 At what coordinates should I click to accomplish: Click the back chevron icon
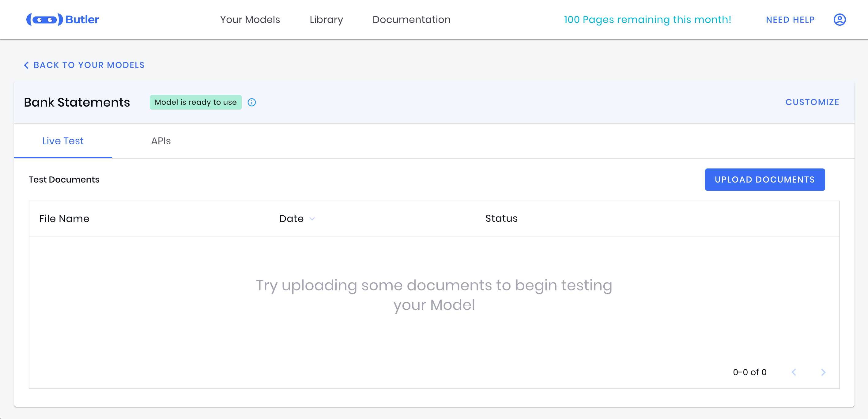[26, 65]
